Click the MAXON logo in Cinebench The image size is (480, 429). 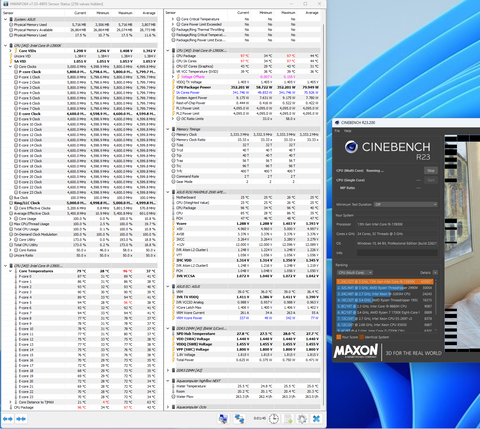point(356,351)
